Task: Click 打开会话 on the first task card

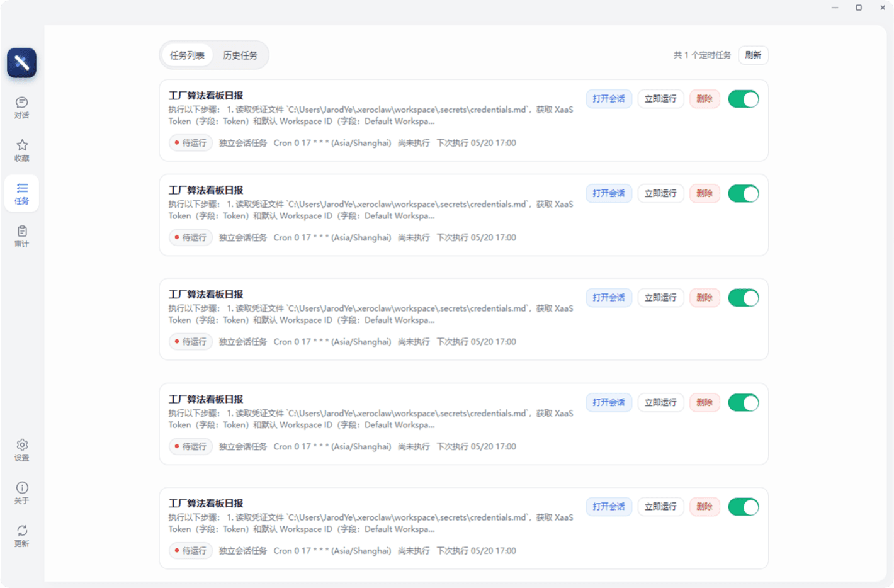Action: point(609,99)
